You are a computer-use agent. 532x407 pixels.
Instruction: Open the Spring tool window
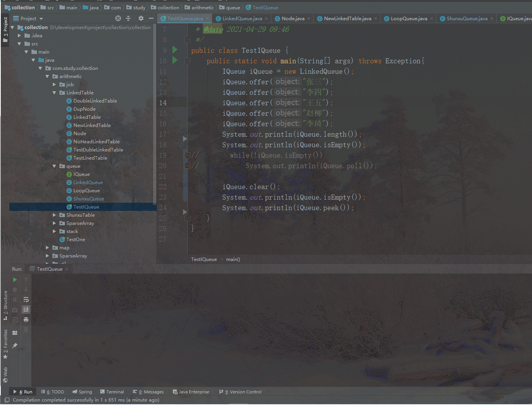82,392
